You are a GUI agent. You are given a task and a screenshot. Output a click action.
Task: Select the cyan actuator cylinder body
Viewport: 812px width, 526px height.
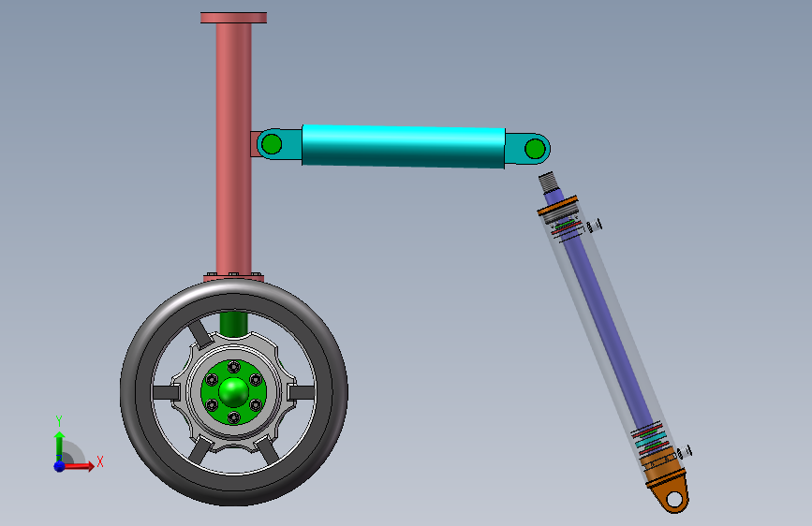click(x=404, y=147)
